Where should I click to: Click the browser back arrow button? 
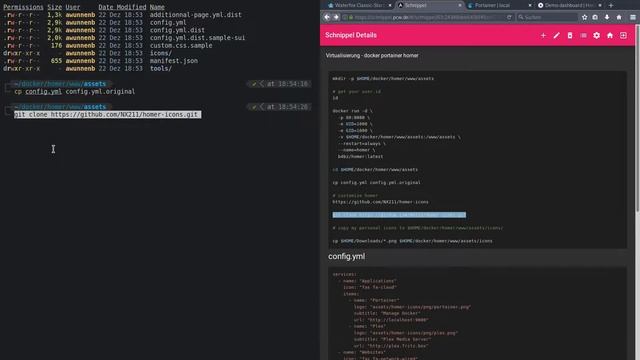(x=327, y=17)
